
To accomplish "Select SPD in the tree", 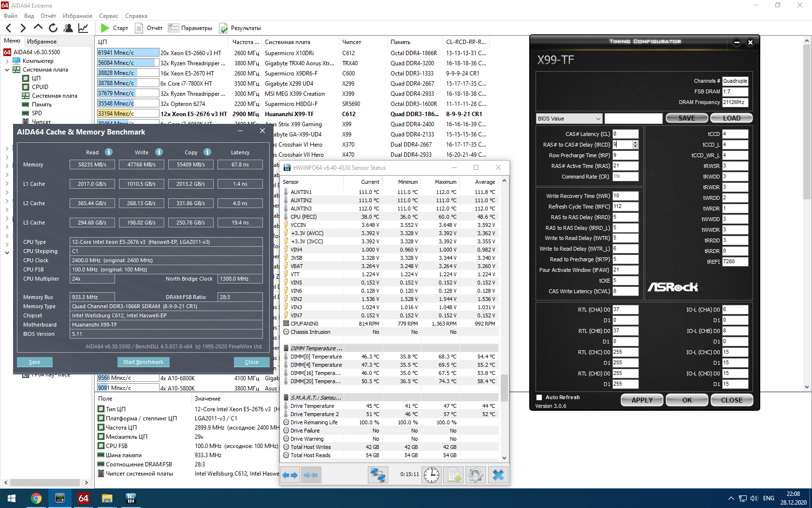I will click(x=37, y=113).
